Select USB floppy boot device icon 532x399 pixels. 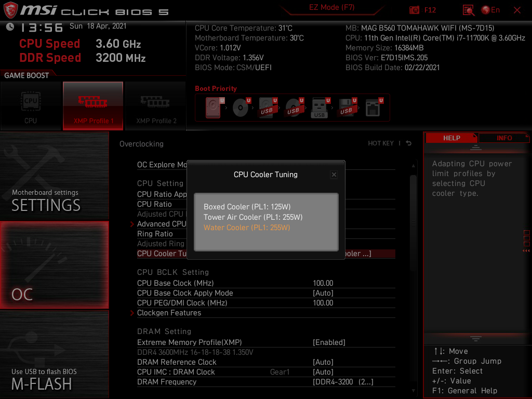tap(347, 108)
